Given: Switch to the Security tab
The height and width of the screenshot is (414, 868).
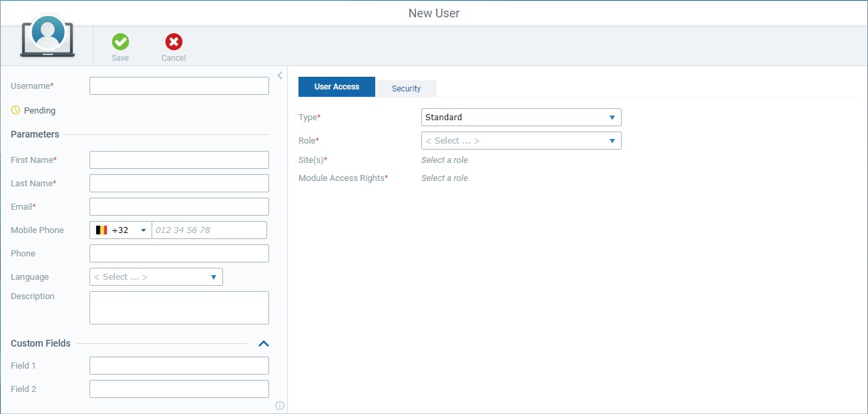Looking at the screenshot, I should 406,88.
